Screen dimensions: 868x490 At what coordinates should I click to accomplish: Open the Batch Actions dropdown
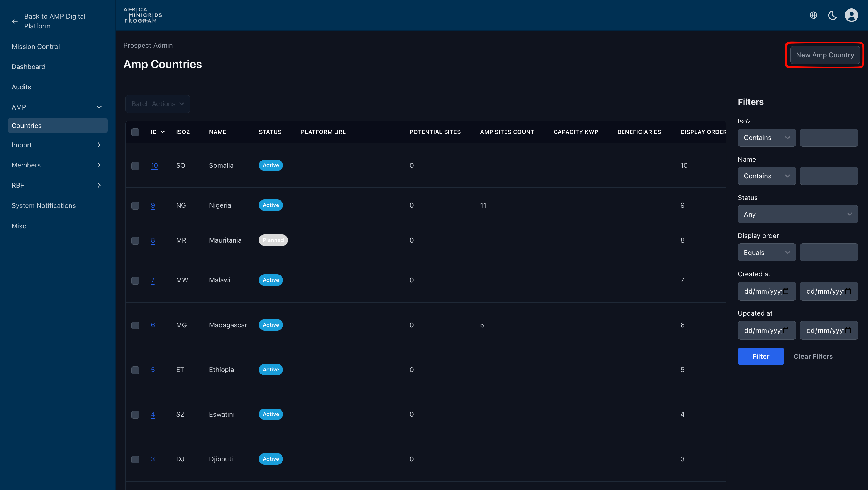click(158, 104)
